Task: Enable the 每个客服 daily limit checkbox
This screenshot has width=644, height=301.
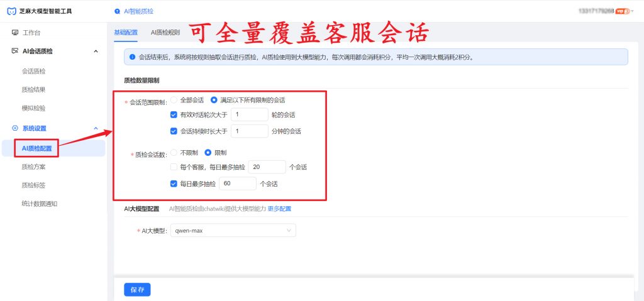Action: 174,167
